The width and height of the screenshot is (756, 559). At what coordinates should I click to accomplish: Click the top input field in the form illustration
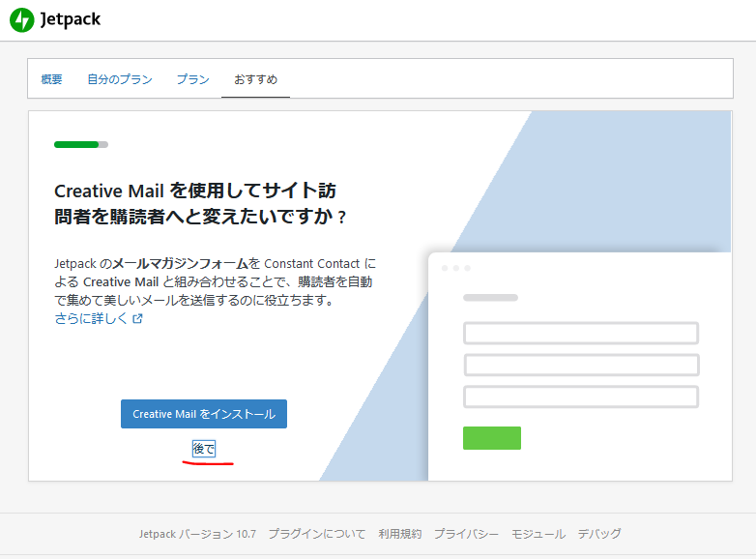[580, 334]
